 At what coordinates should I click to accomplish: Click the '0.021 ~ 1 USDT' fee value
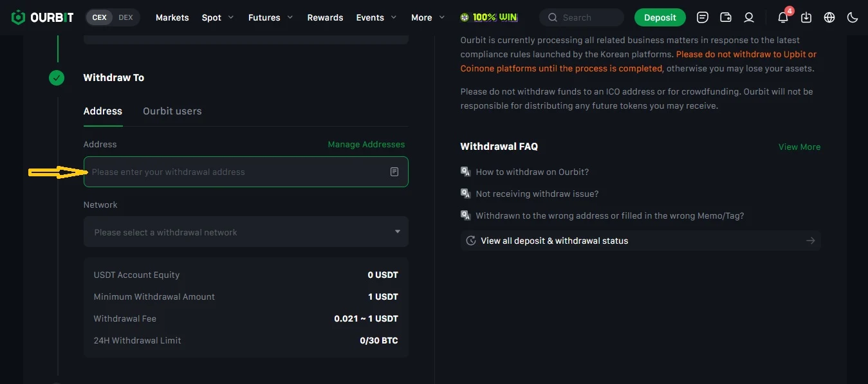click(x=366, y=318)
